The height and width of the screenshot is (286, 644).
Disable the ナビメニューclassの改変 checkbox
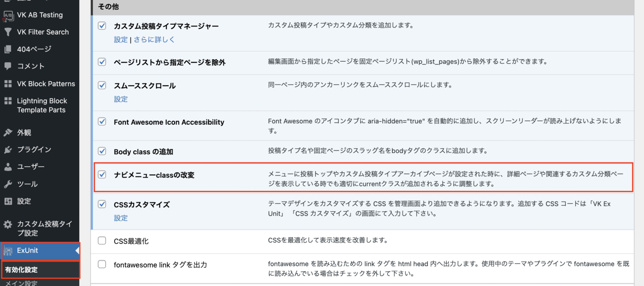pos(101,174)
